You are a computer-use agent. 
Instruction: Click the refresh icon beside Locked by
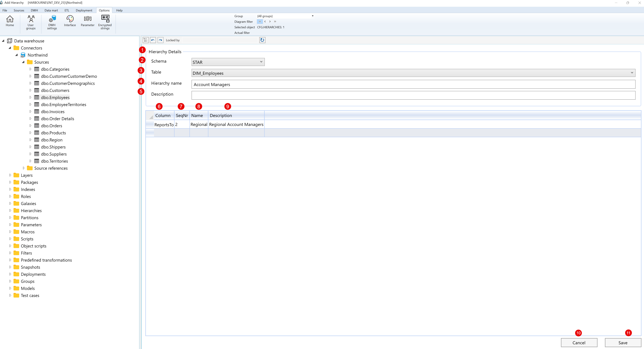pyautogui.click(x=262, y=40)
